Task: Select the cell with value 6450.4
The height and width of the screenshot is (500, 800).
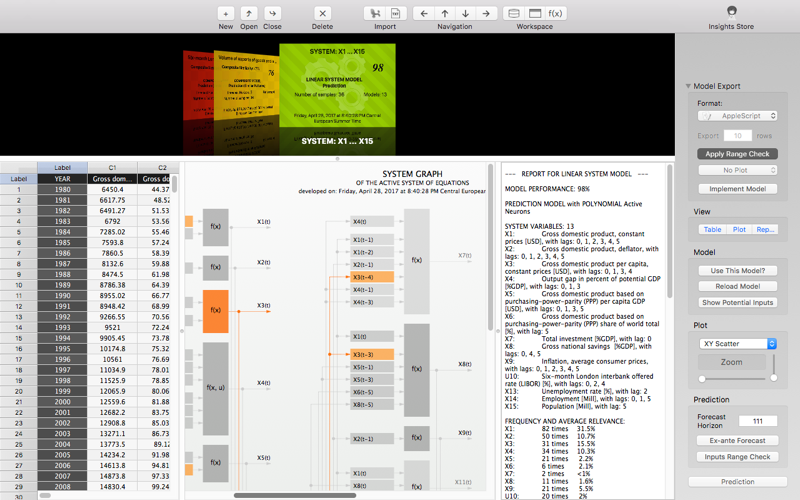Action: pyautogui.click(x=112, y=189)
